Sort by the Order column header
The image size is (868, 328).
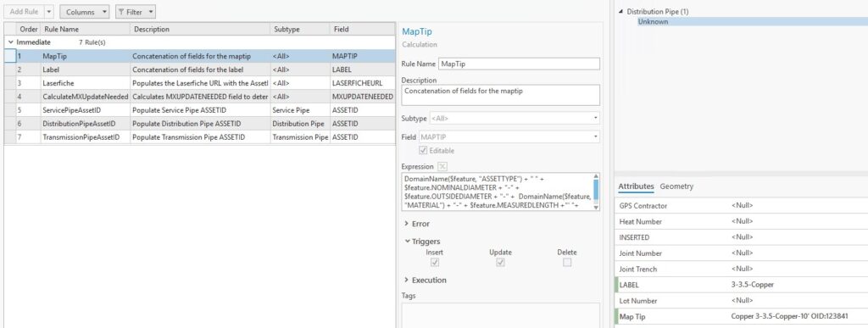pos(29,30)
